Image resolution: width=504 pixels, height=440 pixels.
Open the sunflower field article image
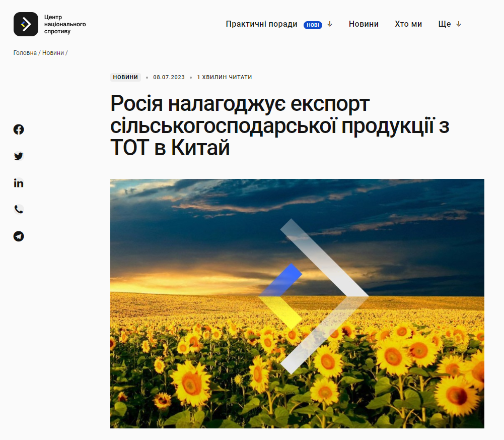[x=297, y=303]
